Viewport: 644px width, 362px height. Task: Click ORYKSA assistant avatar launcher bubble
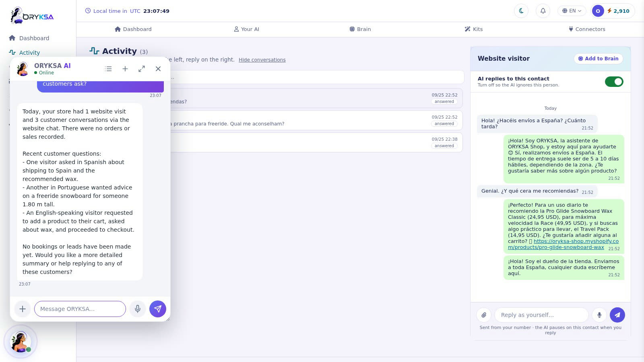click(21, 341)
